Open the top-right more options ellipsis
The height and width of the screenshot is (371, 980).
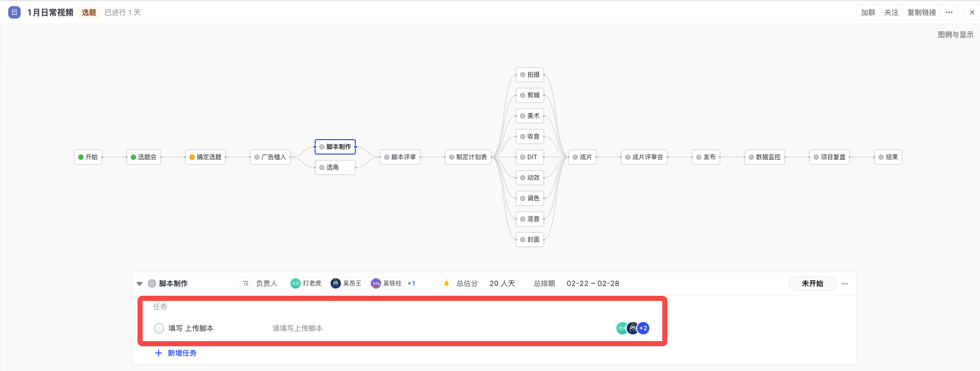coord(949,12)
